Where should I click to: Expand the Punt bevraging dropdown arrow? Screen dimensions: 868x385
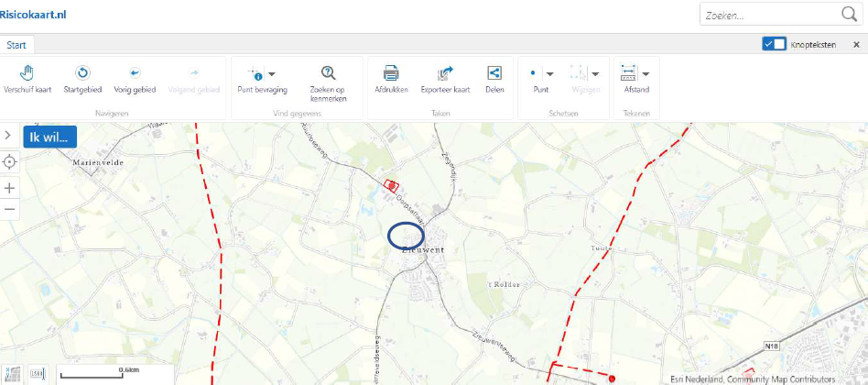click(272, 73)
